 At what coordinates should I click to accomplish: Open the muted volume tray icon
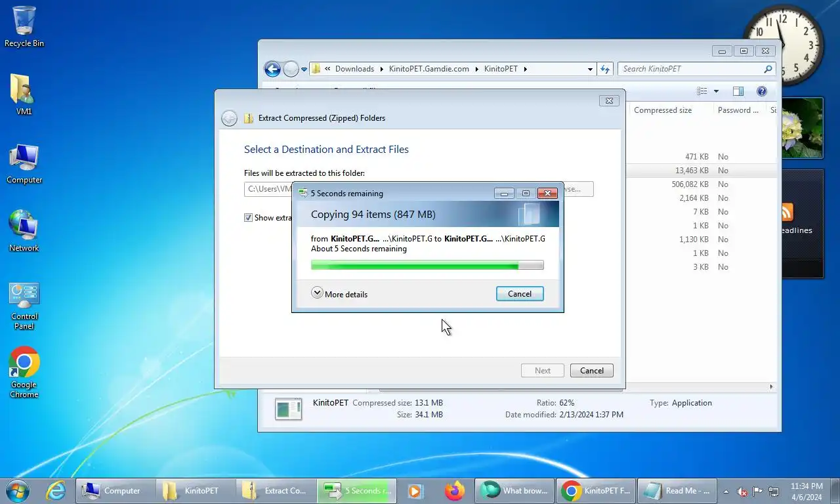point(742,491)
